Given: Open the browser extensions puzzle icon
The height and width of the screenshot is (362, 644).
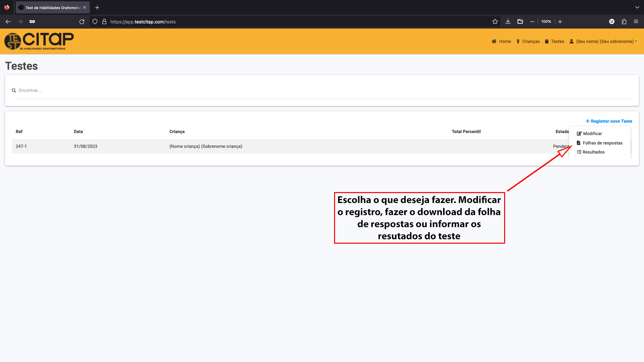Looking at the screenshot, I should point(624,22).
